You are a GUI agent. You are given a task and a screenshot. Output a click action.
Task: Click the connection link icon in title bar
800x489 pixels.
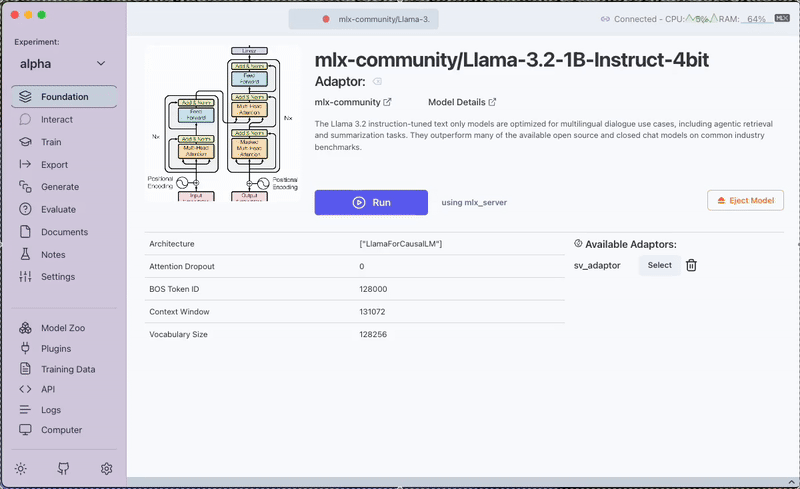pos(605,19)
